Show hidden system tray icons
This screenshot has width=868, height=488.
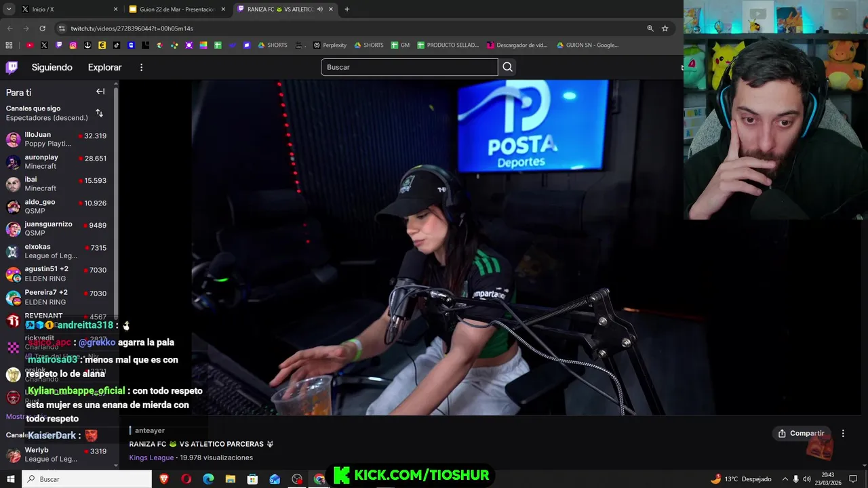click(x=785, y=479)
